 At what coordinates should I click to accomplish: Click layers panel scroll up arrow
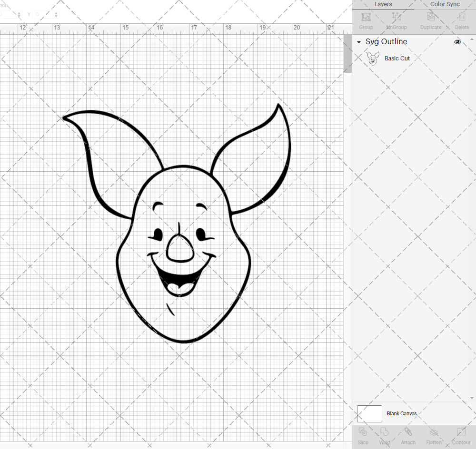click(472, 39)
